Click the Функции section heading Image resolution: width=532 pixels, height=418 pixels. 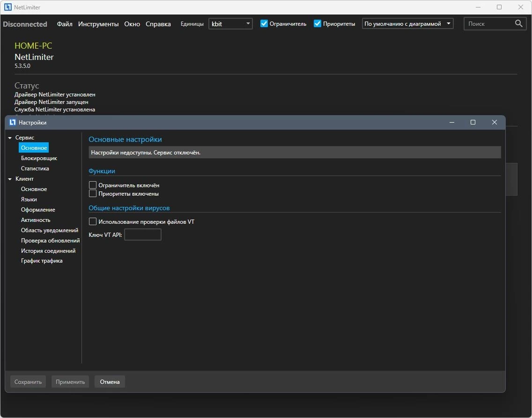click(x=102, y=171)
